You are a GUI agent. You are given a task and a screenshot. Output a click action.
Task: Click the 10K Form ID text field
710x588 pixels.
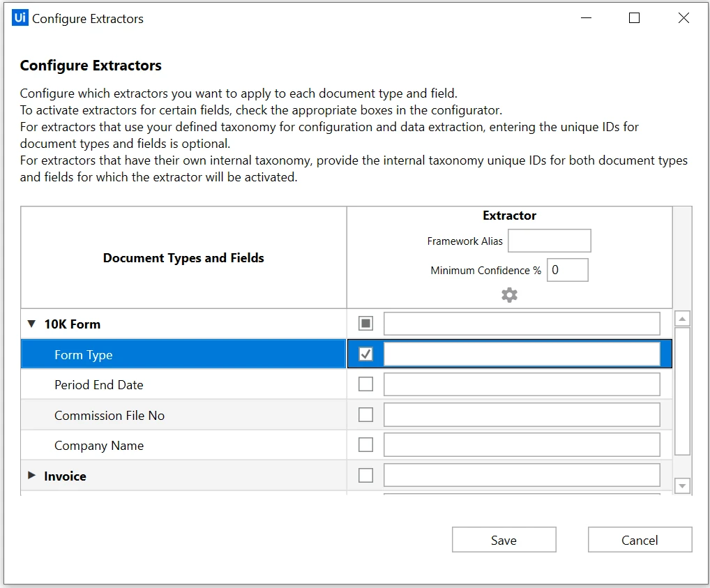522,324
